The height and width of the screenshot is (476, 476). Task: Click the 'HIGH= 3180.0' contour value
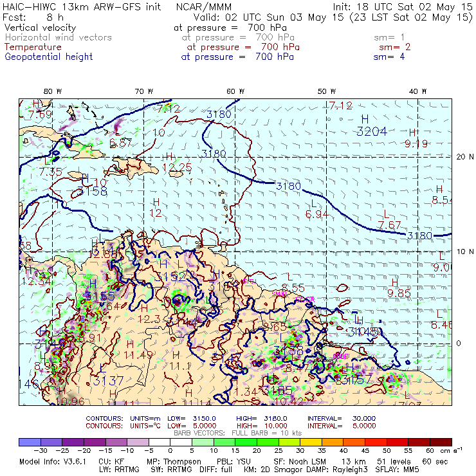pos(262,419)
